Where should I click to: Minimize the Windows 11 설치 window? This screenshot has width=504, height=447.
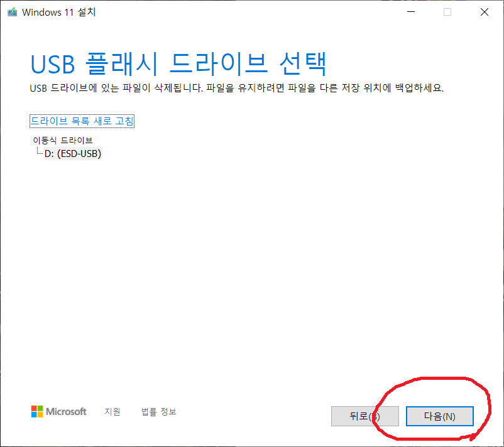[411, 12]
